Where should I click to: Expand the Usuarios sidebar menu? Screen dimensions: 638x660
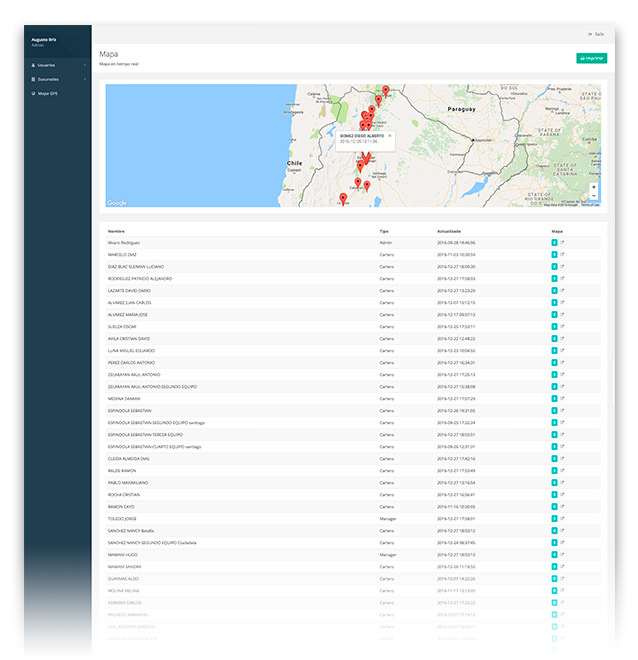(46, 64)
